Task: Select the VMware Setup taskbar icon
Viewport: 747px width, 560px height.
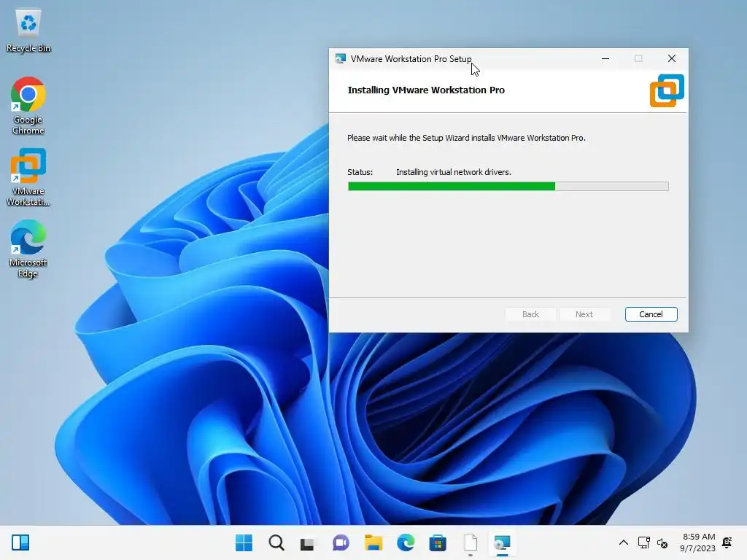Action: click(502, 542)
